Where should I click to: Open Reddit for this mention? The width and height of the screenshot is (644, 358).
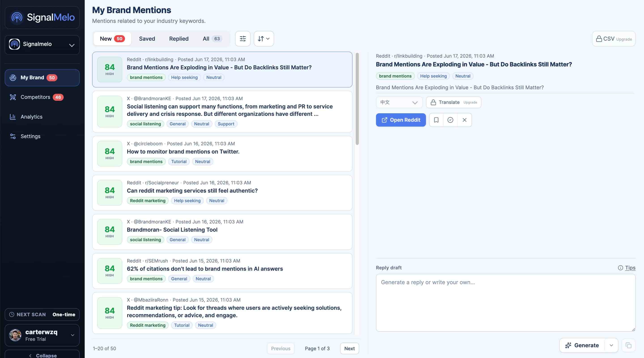pos(401,120)
